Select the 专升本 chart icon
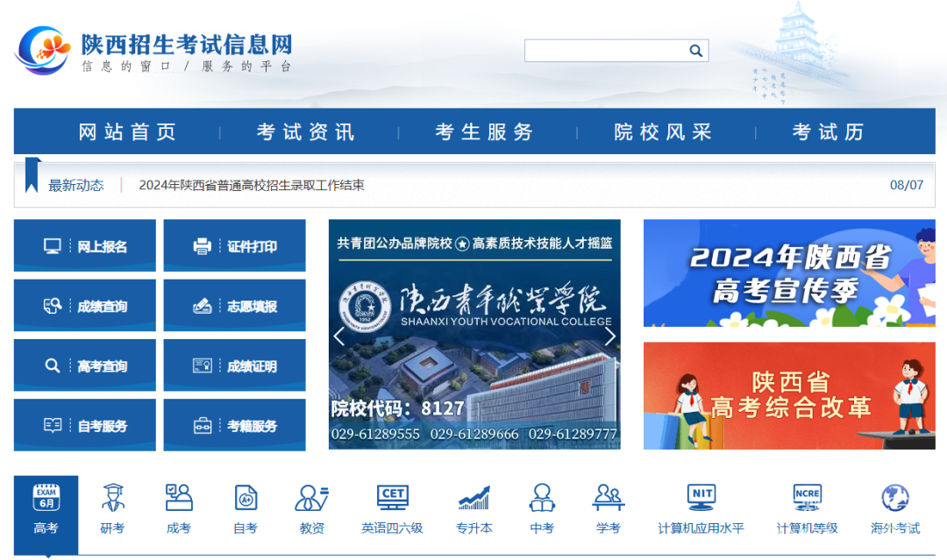947x560 pixels. 474,498
